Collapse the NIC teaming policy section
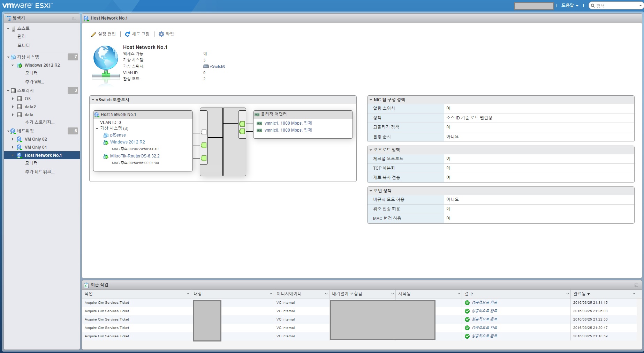 click(371, 100)
